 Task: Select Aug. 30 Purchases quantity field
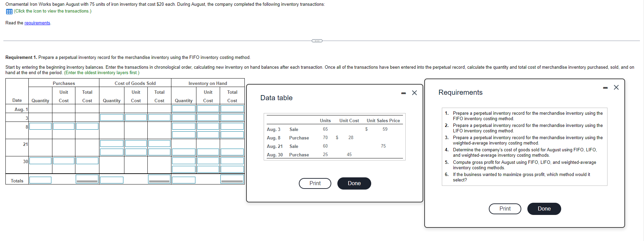pyautogui.click(x=40, y=161)
